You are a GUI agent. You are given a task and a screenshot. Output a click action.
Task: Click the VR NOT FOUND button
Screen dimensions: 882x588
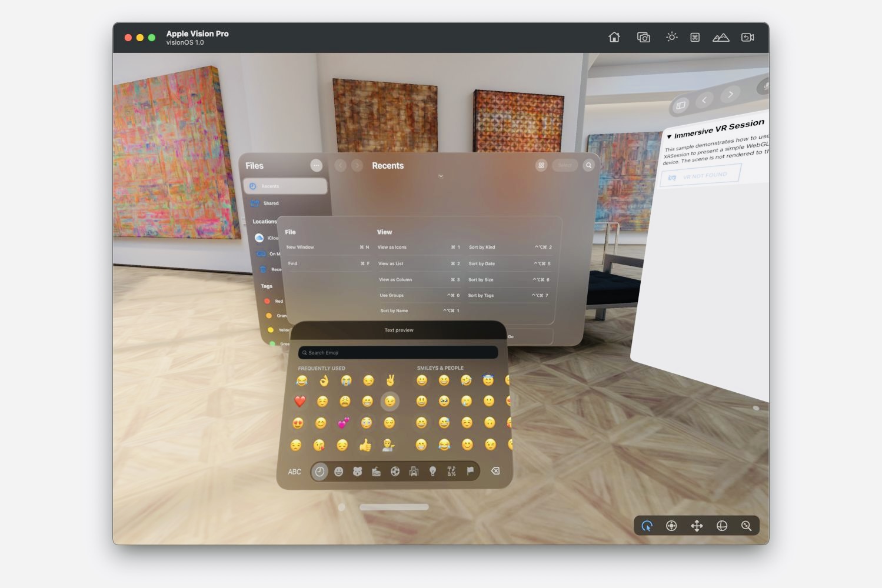point(700,176)
